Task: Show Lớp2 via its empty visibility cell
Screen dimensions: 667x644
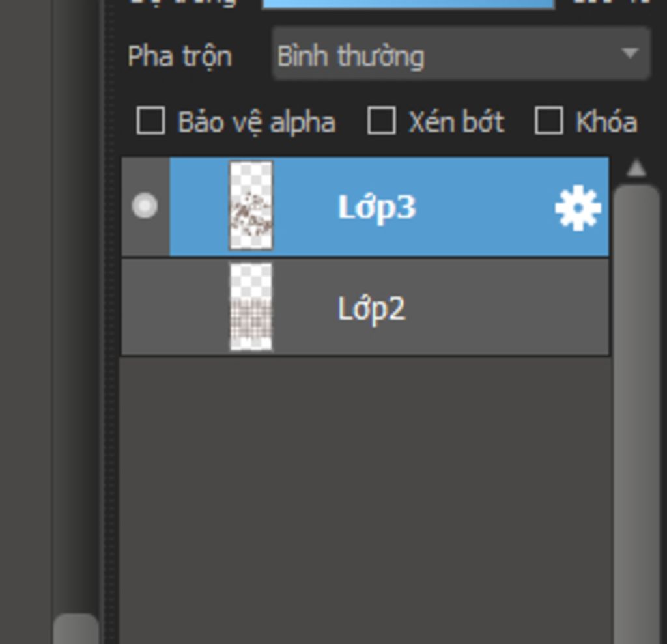Action: tap(145, 307)
